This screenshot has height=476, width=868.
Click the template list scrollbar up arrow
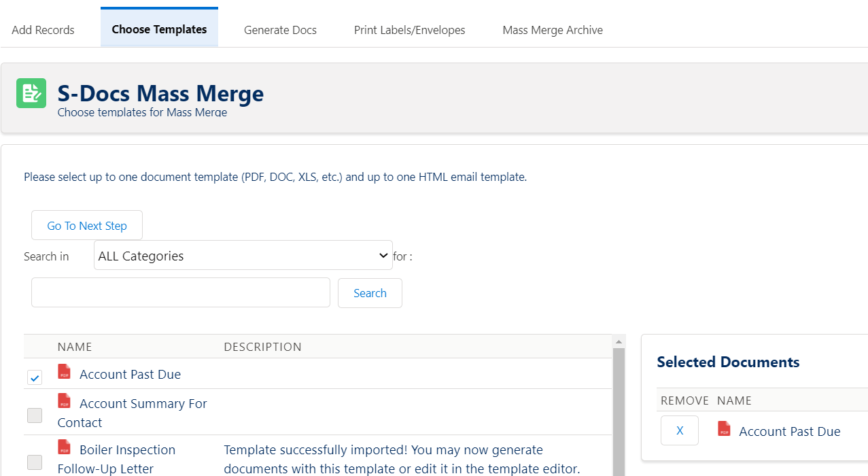pos(619,341)
